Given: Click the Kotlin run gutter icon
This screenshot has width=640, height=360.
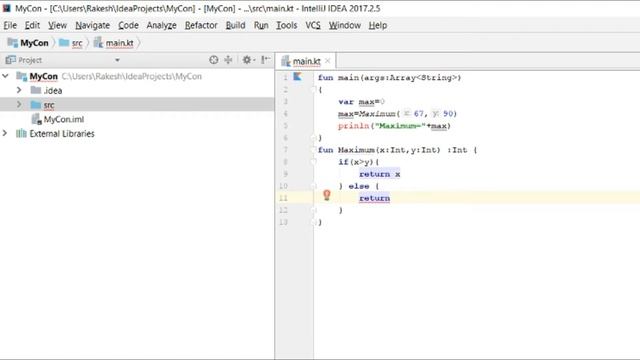Looking at the screenshot, I should (297, 77).
